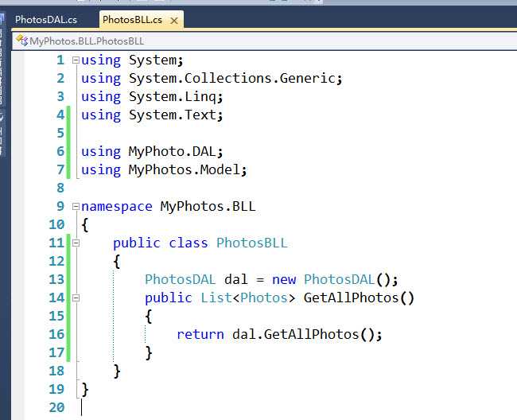
Task: Click 'System.Collections.Generic' on line 2
Action: click(x=231, y=79)
